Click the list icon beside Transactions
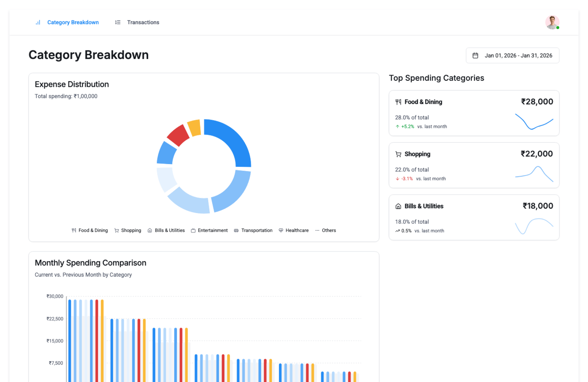Image resolution: width=588 pixels, height=382 pixels. 118,22
